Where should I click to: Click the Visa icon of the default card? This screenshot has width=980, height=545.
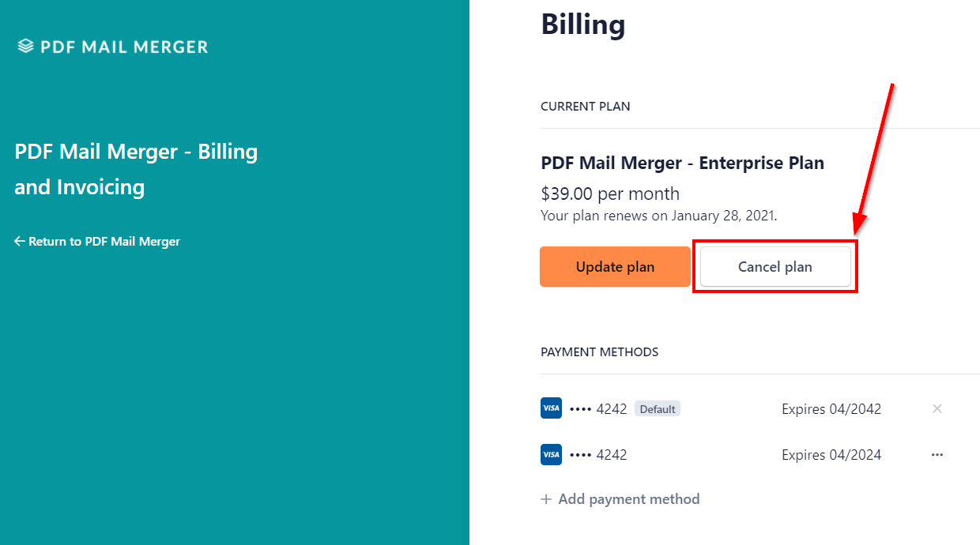pyautogui.click(x=551, y=408)
